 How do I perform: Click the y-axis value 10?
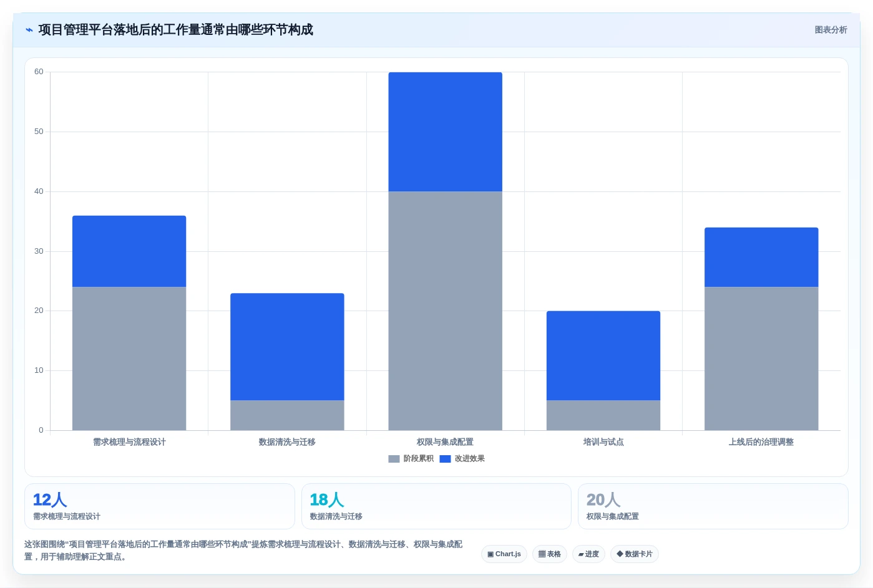pyautogui.click(x=39, y=370)
